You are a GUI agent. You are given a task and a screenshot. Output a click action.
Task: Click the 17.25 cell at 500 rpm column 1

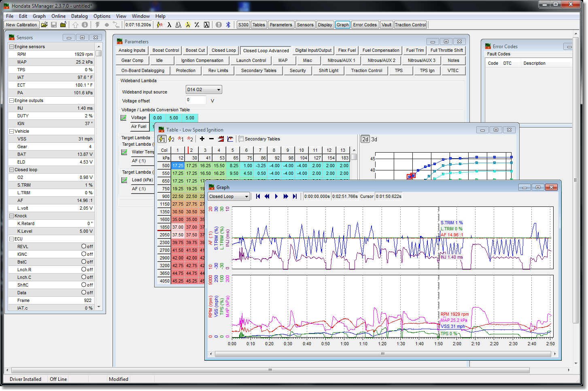[x=178, y=166]
